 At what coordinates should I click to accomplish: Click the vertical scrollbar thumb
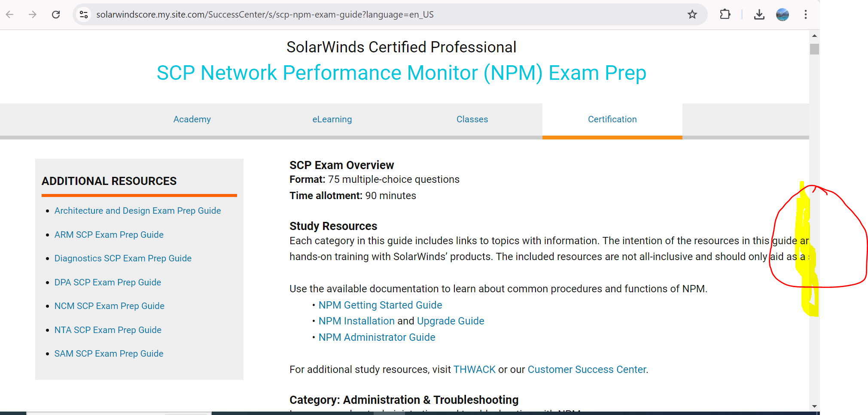pos(814,49)
